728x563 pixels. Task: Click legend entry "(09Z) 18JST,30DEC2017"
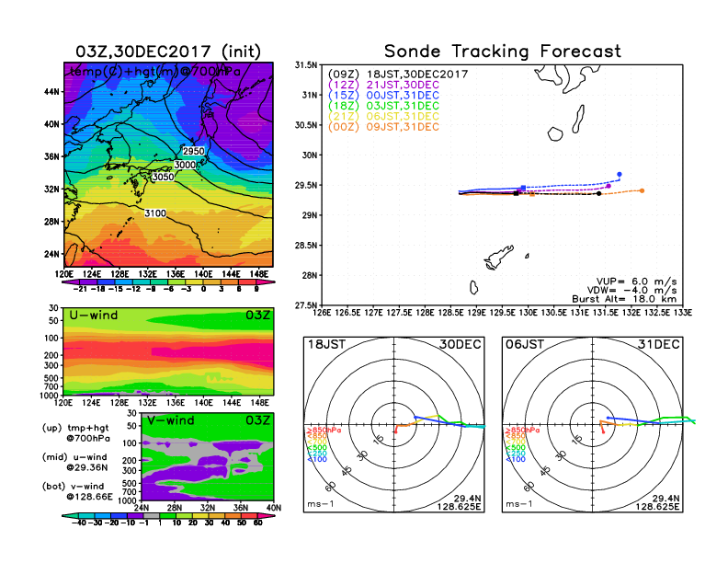pos(398,75)
